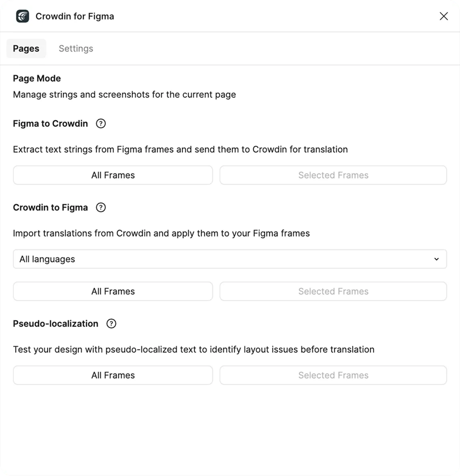
Task: Import translations for All Frames
Action: (113, 291)
